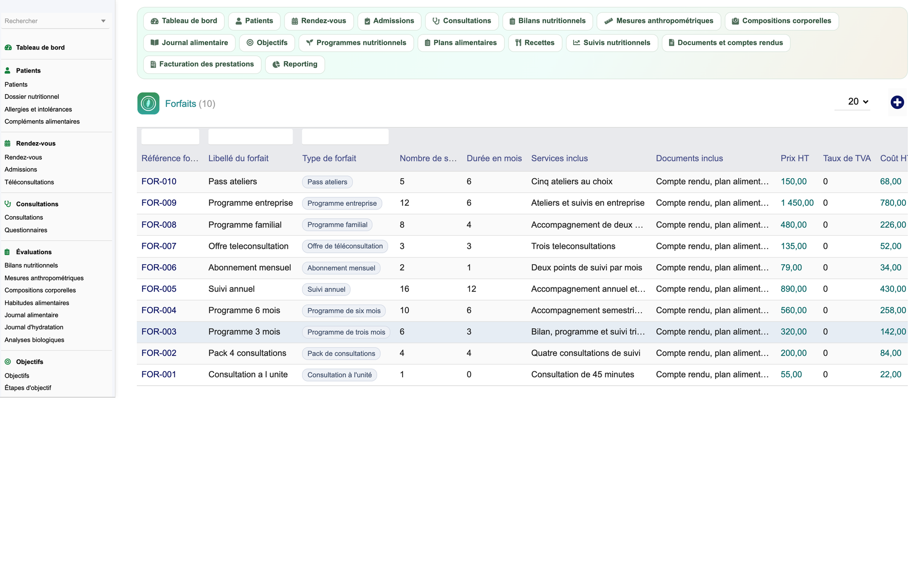The image size is (924, 572).
Task: Open Allergies et intolérances in sidebar
Action: [x=38, y=109]
